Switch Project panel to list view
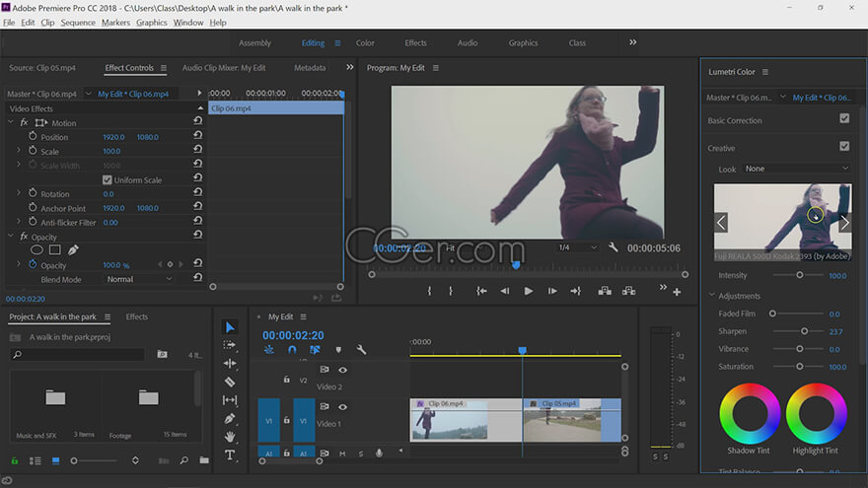Image resolution: width=868 pixels, height=488 pixels. [35, 460]
